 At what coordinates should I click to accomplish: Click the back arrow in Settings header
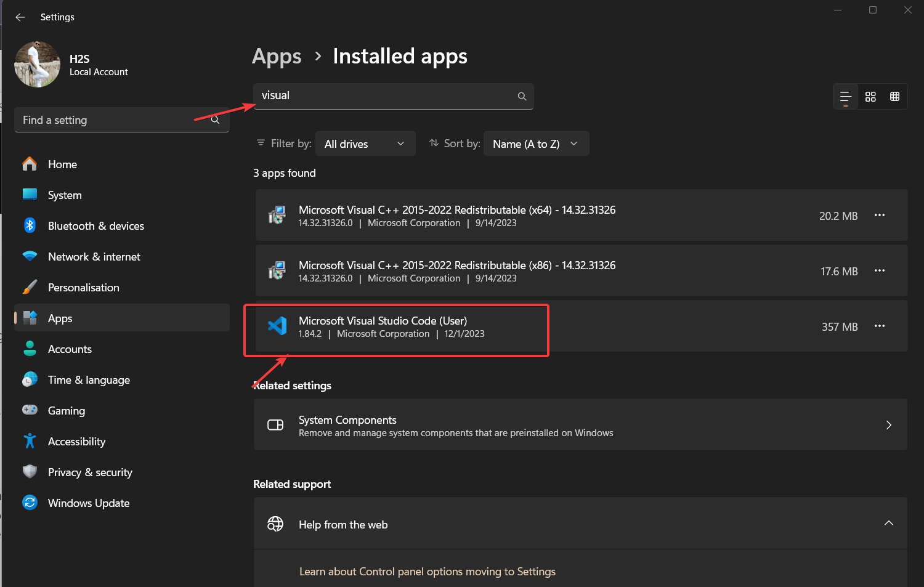click(20, 17)
